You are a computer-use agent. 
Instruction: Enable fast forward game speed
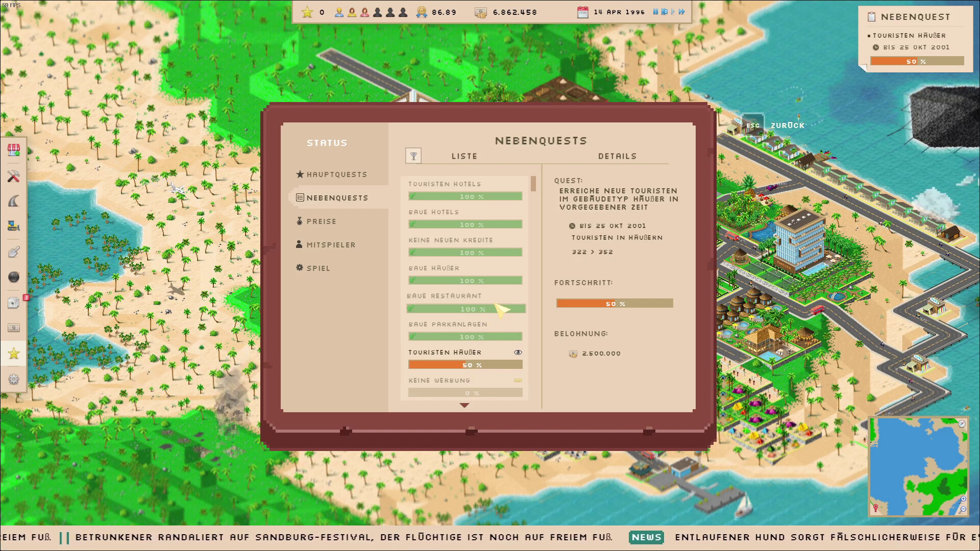[681, 12]
